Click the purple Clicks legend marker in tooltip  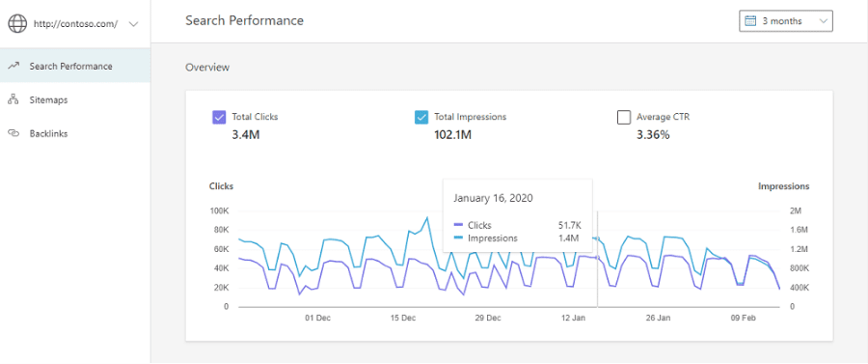[458, 226]
